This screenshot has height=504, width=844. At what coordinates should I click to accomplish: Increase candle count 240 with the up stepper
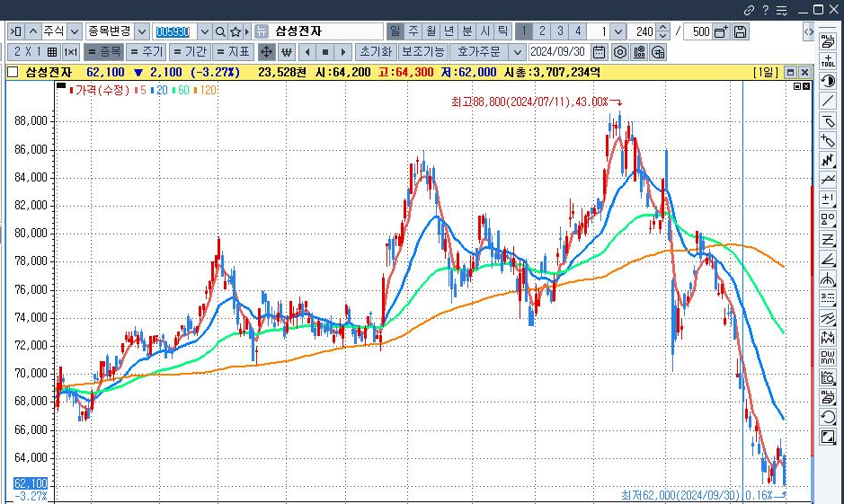pos(663,28)
